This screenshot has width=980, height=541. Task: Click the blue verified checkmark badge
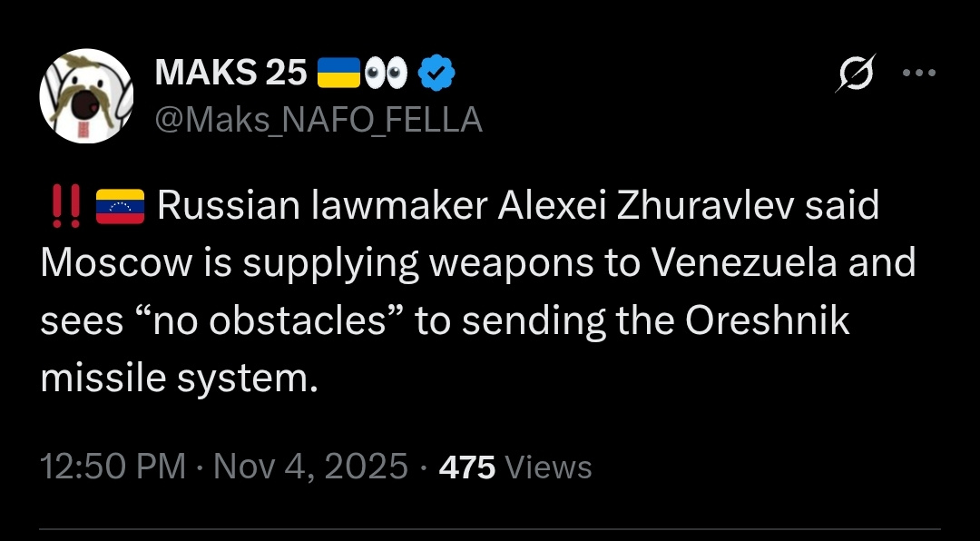[436, 74]
